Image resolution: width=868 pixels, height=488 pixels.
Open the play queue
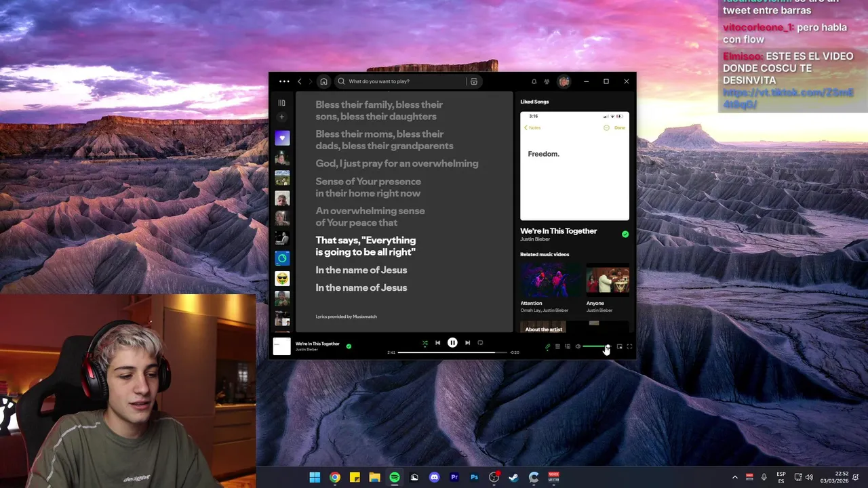pyautogui.click(x=557, y=347)
